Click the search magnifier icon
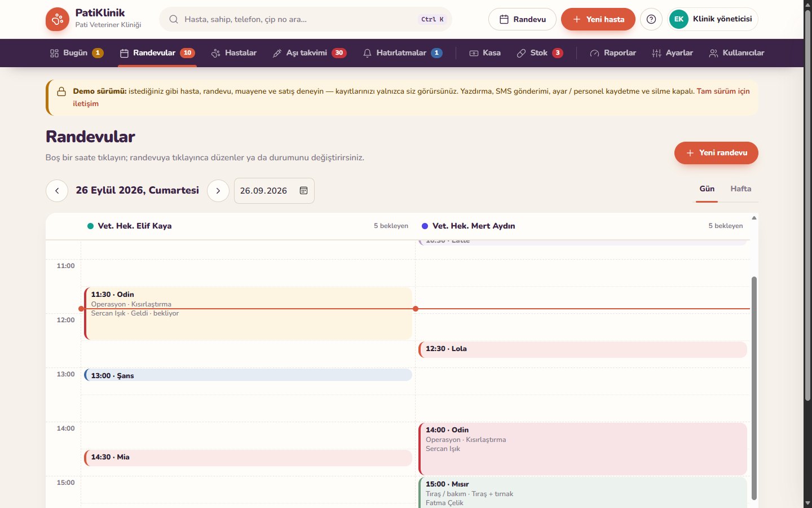 (174, 19)
